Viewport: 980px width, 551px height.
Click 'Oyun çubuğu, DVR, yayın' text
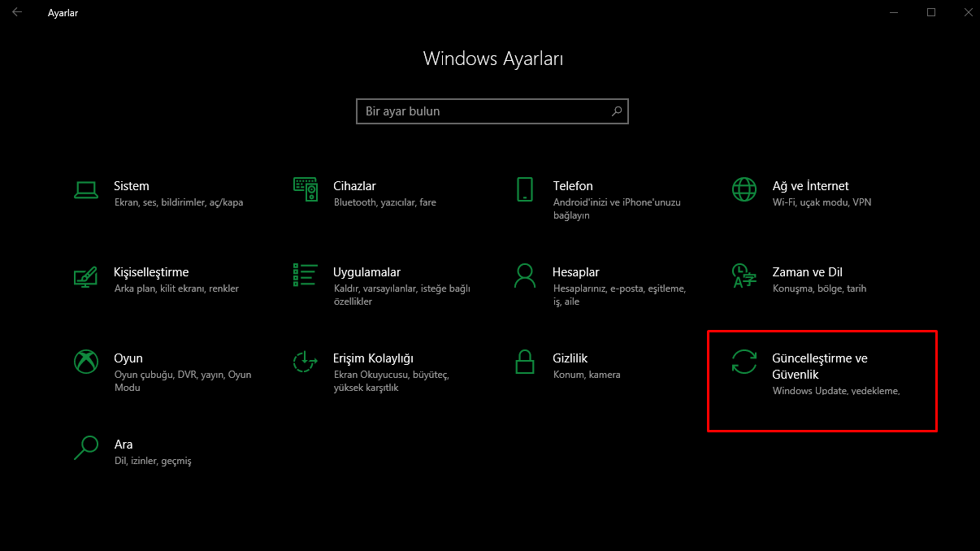(169, 375)
